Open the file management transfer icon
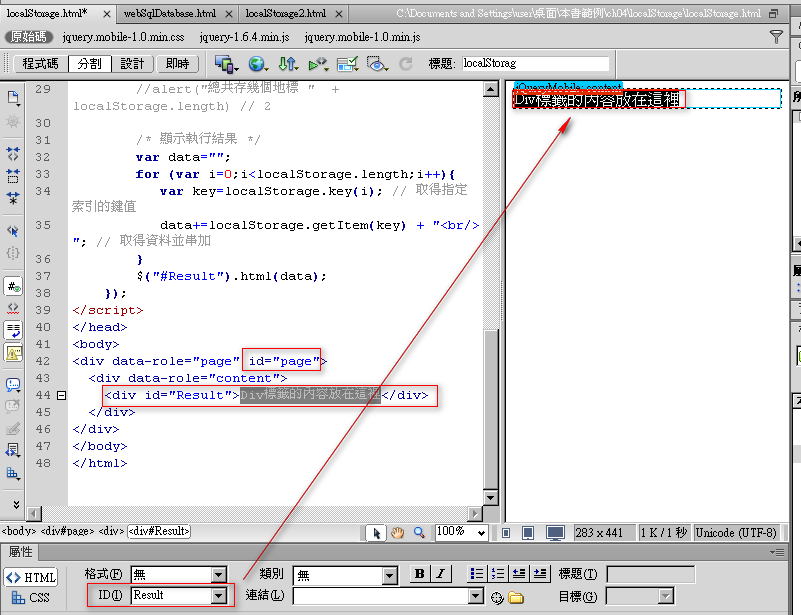 288,64
